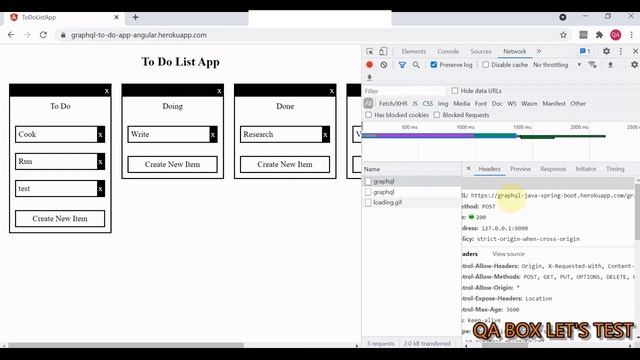Image resolution: width=640 pixels, height=360 pixels.
Task: Enable Disable cache checkbox
Action: tap(485, 65)
